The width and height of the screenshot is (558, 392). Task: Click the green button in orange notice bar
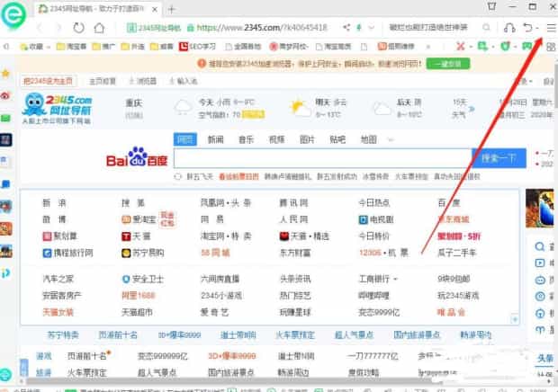click(x=448, y=64)
